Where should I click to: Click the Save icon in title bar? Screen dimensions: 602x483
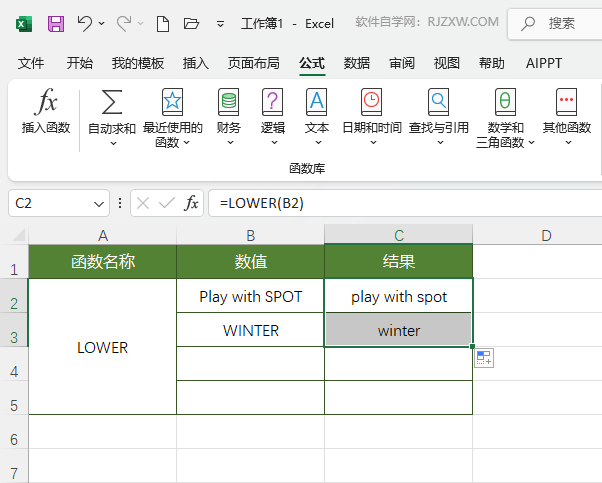[x=56, y=22]
